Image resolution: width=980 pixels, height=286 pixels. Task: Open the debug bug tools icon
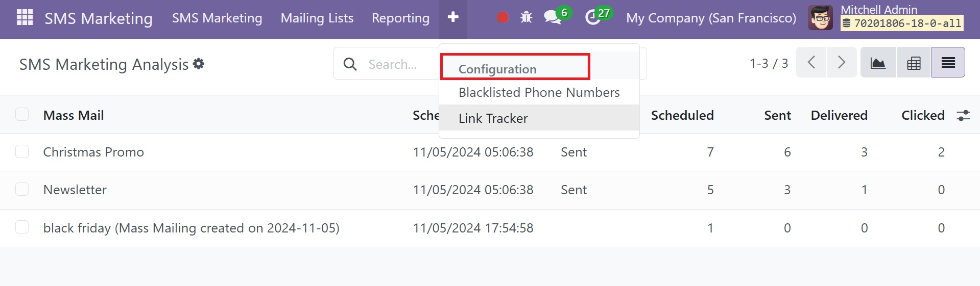click(526, 18)
